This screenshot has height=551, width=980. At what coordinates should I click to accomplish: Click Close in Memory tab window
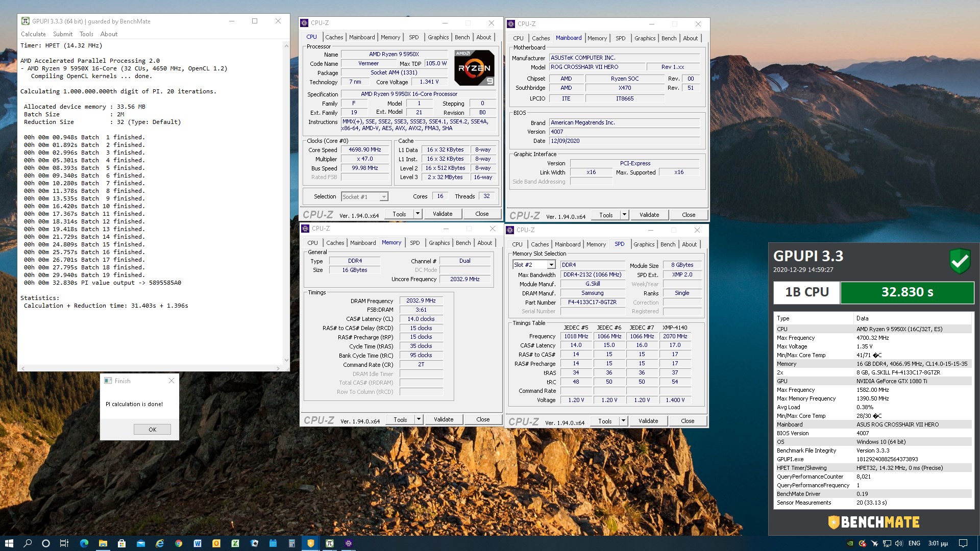pyautogui.click(x=483, y=419)
